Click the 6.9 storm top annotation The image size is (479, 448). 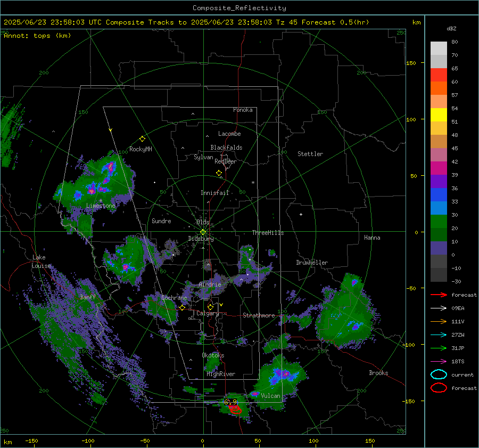click(230, 402)
